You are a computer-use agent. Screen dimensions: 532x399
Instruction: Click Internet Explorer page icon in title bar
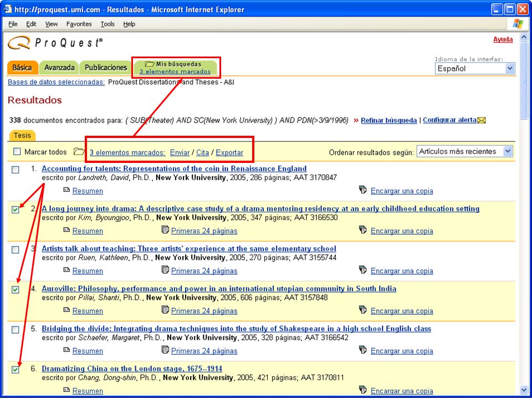[x=7, y=9]
